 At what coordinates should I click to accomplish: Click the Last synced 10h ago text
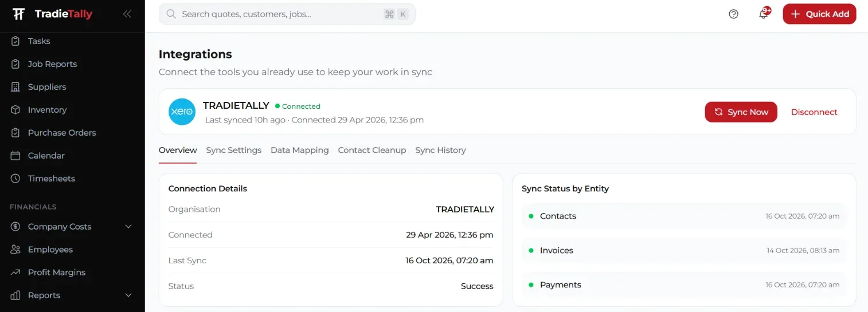click(245, 120)
